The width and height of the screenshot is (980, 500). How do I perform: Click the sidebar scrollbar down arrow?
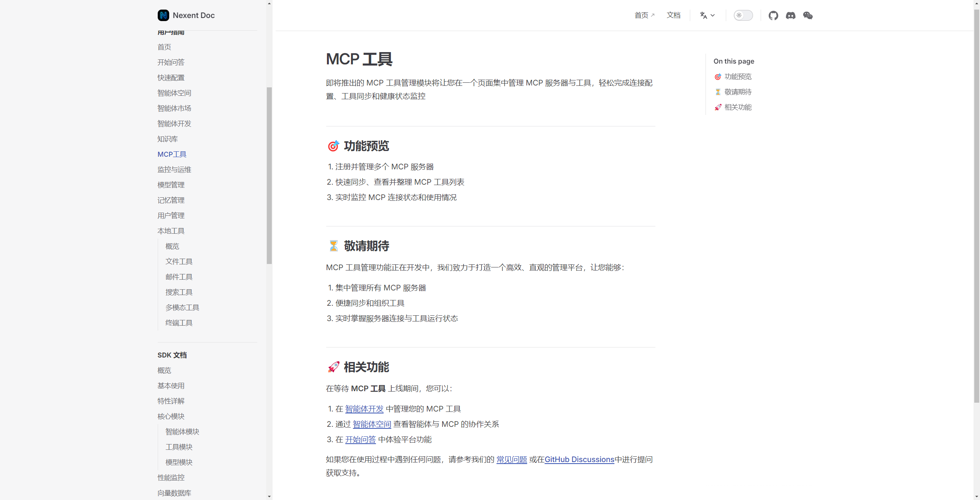click(x=269, y=497)
